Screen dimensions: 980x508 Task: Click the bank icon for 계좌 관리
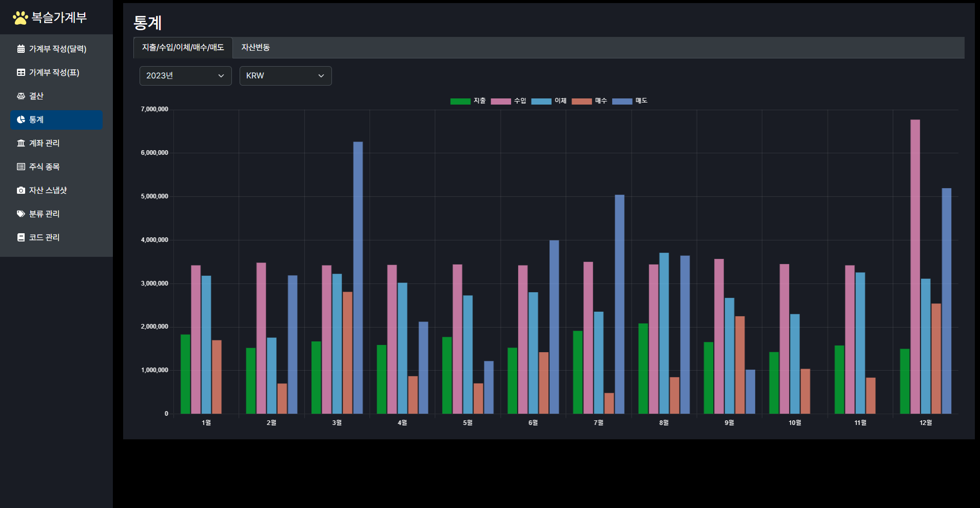[x=21, y=143]
